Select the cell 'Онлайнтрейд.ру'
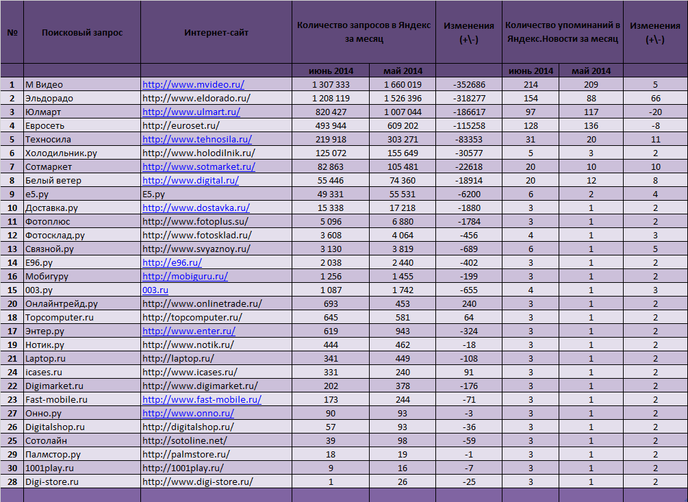Screen dimensions: 688x502 click(82, 304)
